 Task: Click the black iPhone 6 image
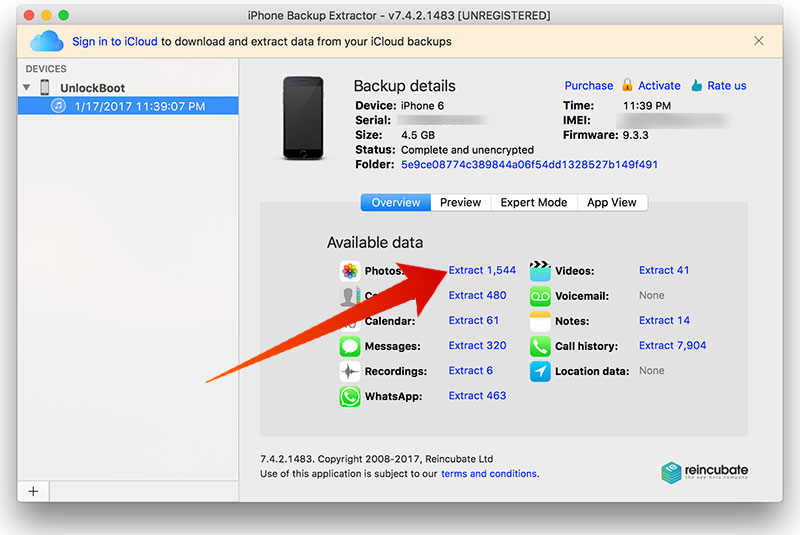[303, 118]
